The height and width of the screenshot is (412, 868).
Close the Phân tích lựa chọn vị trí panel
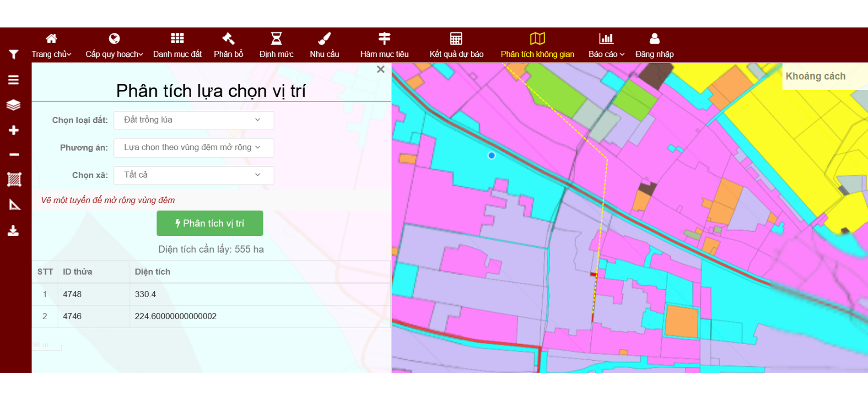coord(381,70)
